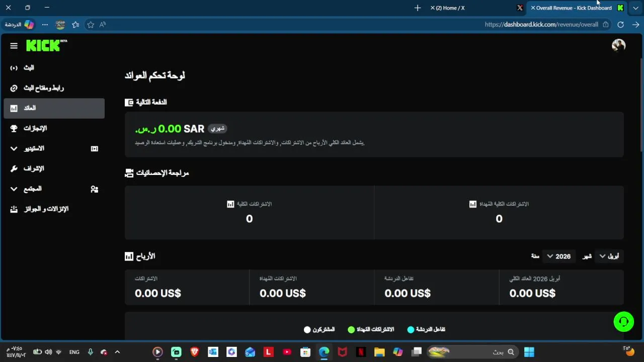Open the hamburger menu beside the Kick logo

point(14,46)
